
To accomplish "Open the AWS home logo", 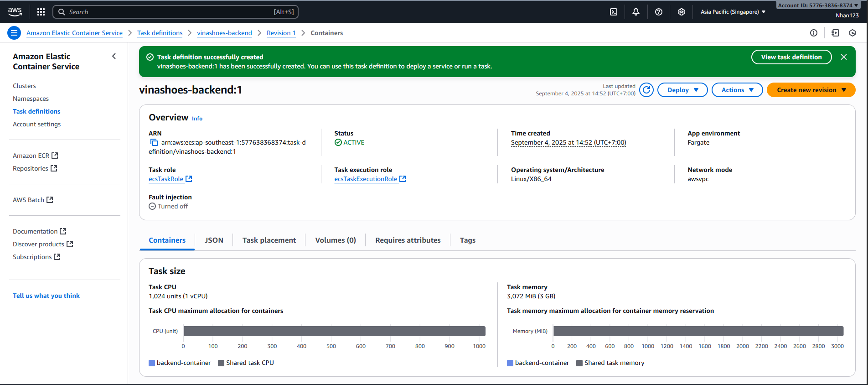I will pos(15,12).
